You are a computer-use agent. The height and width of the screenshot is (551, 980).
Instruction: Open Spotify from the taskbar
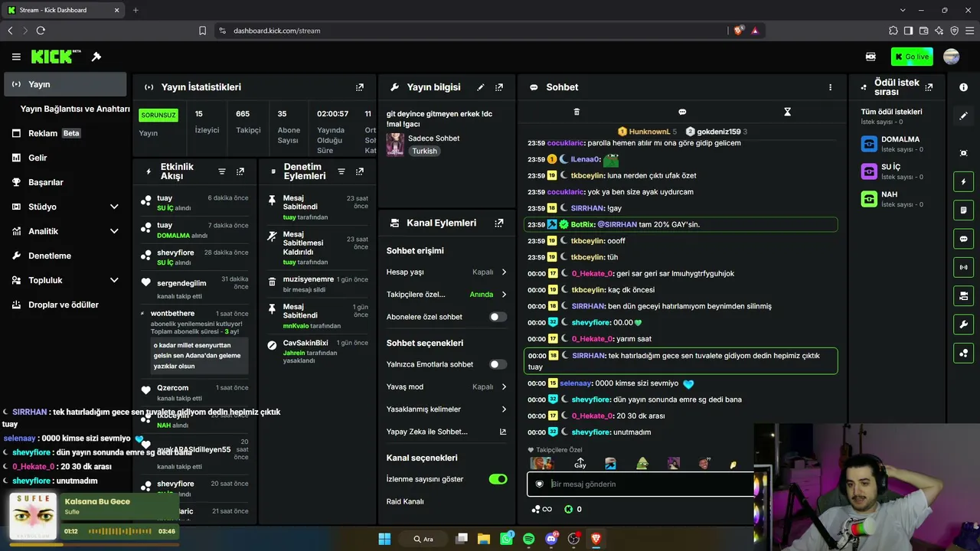pyautogui.click(x=528, y=539)
